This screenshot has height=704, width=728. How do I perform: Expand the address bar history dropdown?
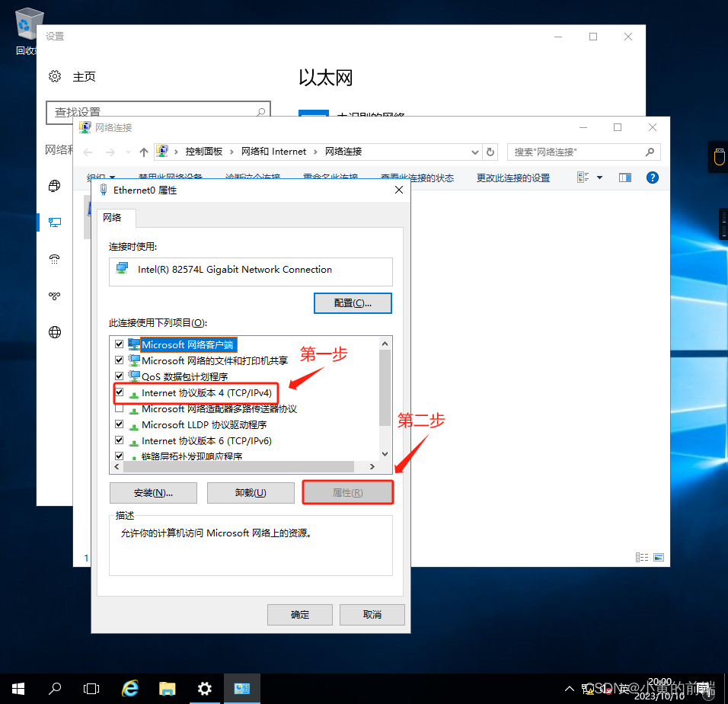[475, 152]
